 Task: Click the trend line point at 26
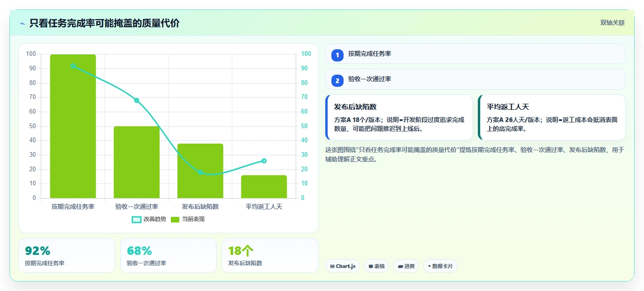coord(264,161)
